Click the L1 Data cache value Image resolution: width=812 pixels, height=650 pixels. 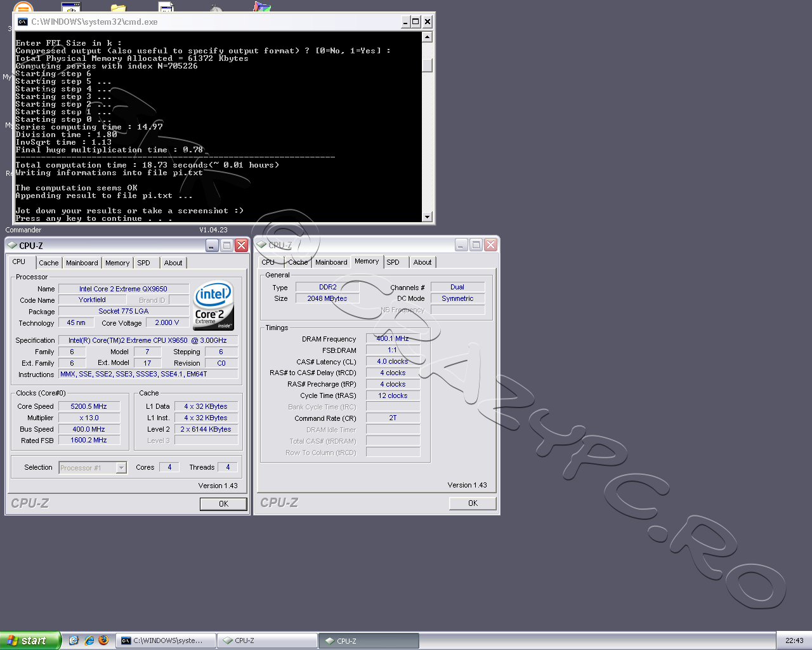coord(206,406)
